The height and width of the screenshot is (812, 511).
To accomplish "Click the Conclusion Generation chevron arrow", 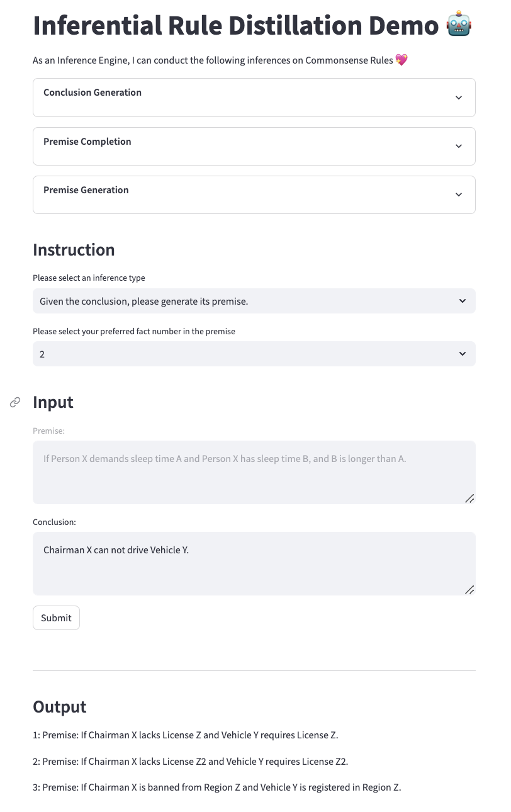I will 459,98.
